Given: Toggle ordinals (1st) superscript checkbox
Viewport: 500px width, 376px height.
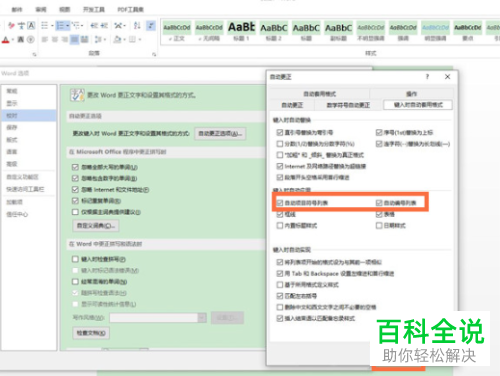Looking at the screenshot, I should point(379,133).
